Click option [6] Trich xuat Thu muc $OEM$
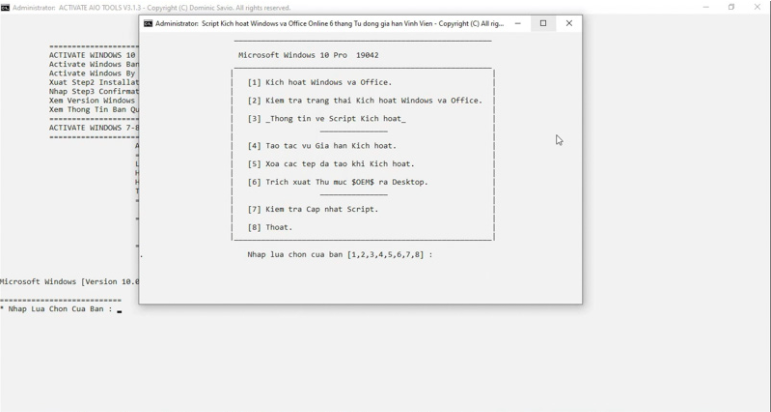Screen dimensions: 771x412 (337, 182)
